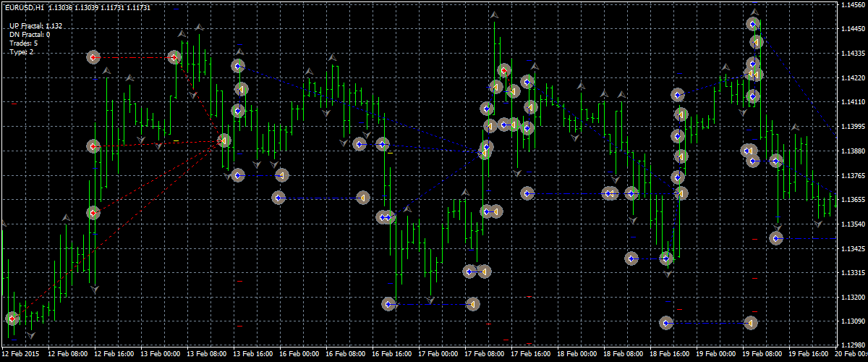Select the yellow close marker where red dashed lines converge

coord(224,140)
